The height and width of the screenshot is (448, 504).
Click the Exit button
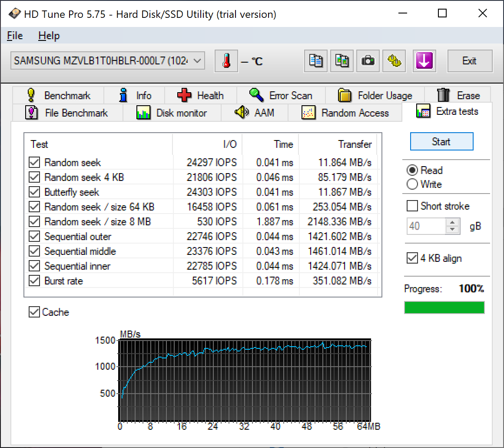[469, 61]
